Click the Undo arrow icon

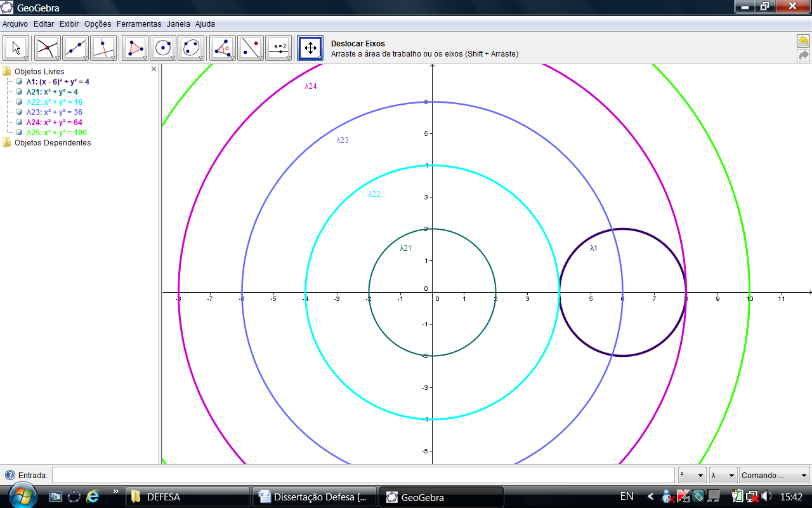[803, 41]
